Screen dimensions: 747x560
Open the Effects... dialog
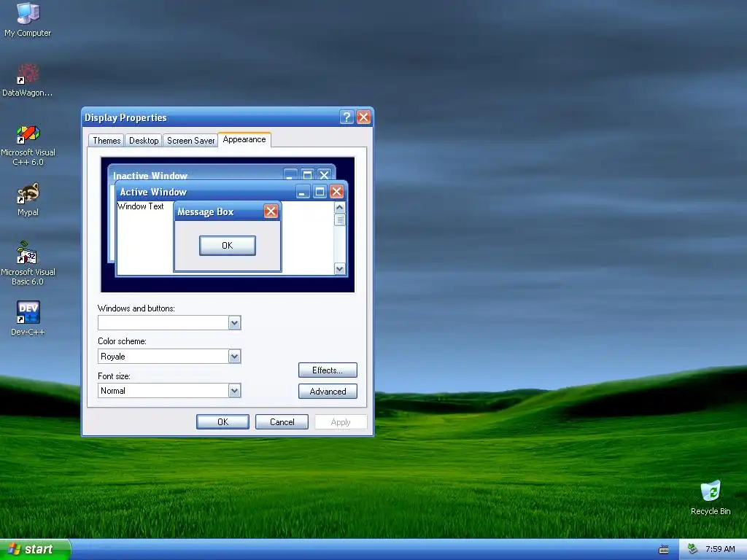[x=328, y=370]
